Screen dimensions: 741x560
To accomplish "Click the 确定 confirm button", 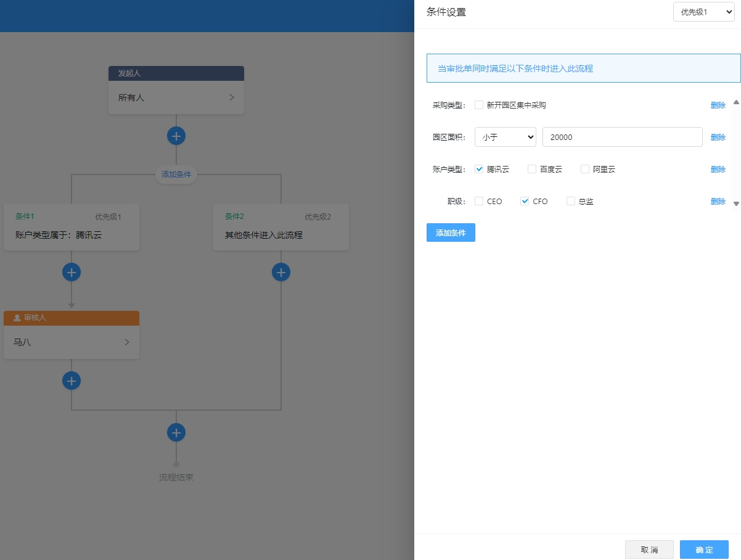I will coord(704,550).
